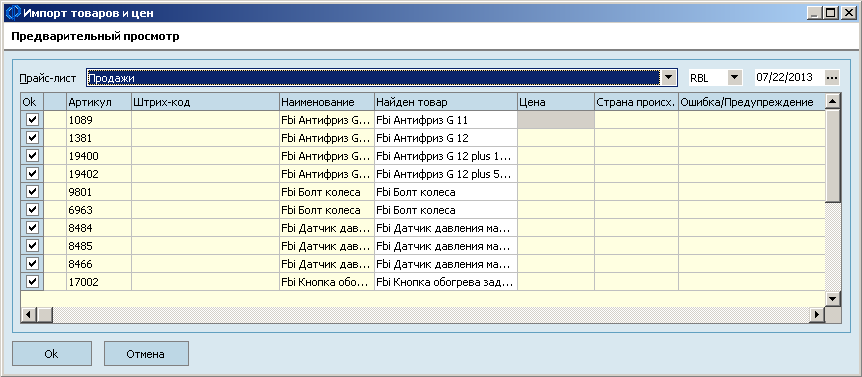The image size is (862, 377).
Task: Click Штрих-код column header
Action: (205, 102)
